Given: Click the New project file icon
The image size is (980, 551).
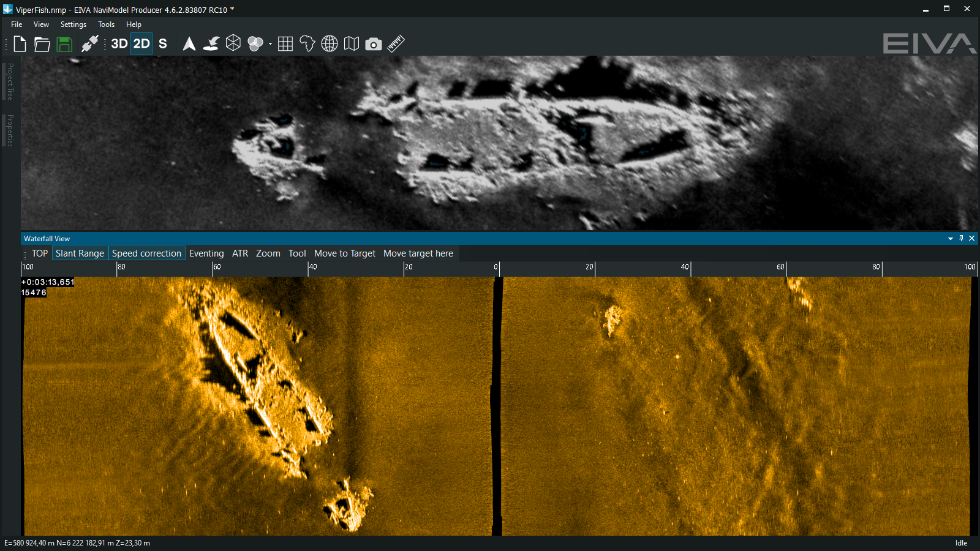Looking at the screenshot, I should (x=20, y=44).
